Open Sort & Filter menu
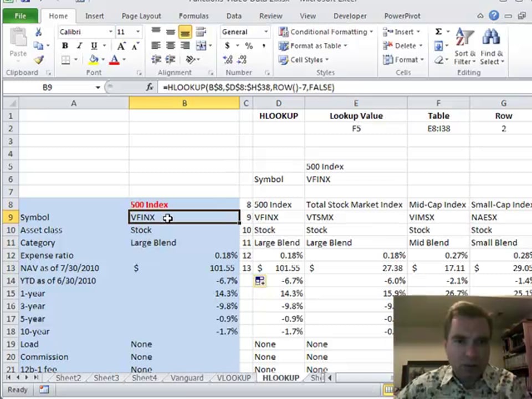This screenshot has height=399, width=532. 464,47
